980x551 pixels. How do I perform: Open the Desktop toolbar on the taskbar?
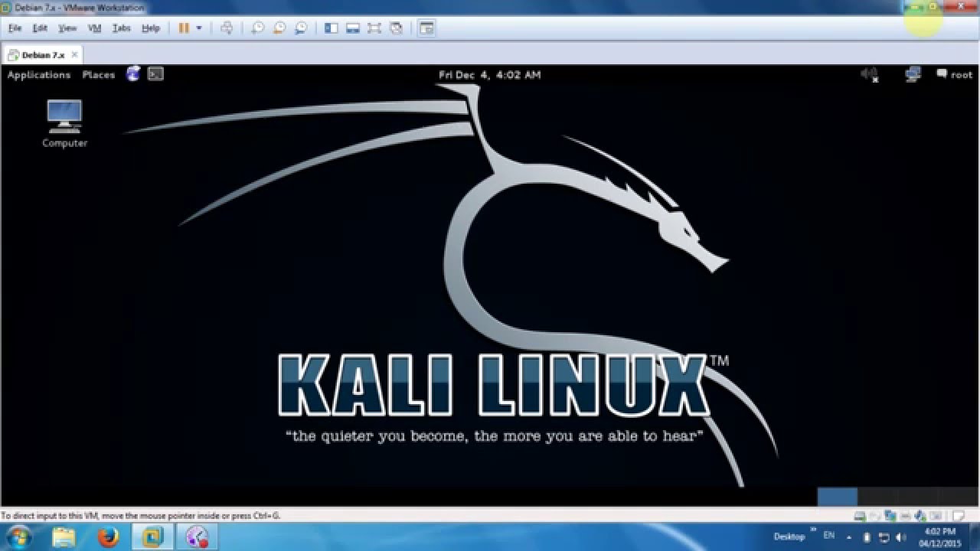789,537
